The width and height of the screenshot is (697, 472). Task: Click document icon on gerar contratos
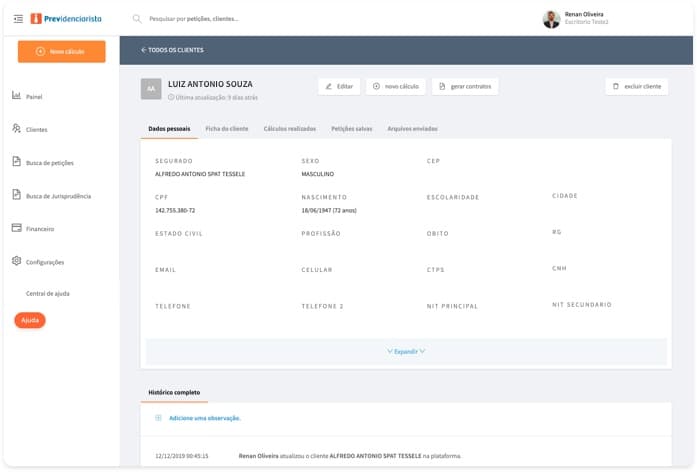(442, 86)
